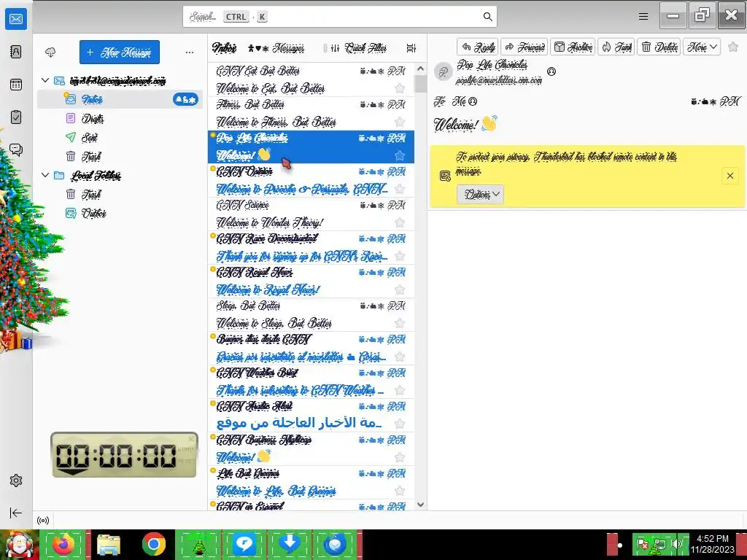Open the Buenos dias desde CNN message
Image resolution: width=747 pixels, height=560 pixels.
(x=311, y=349)
